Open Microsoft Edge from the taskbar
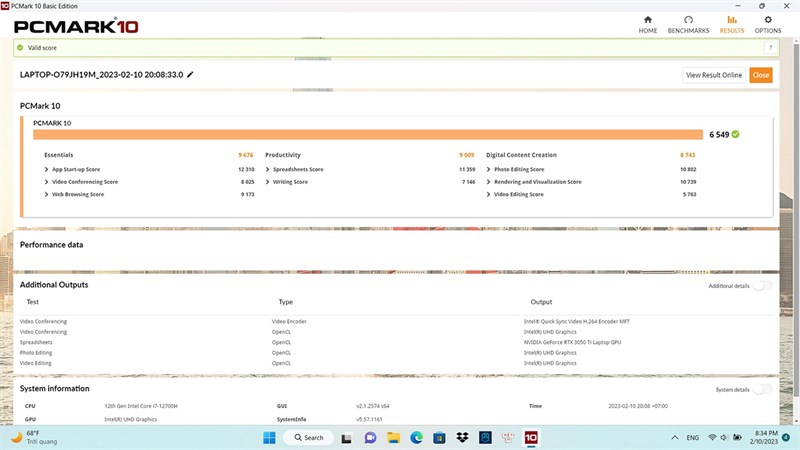 pyautogui.click(x=417, y=437)
